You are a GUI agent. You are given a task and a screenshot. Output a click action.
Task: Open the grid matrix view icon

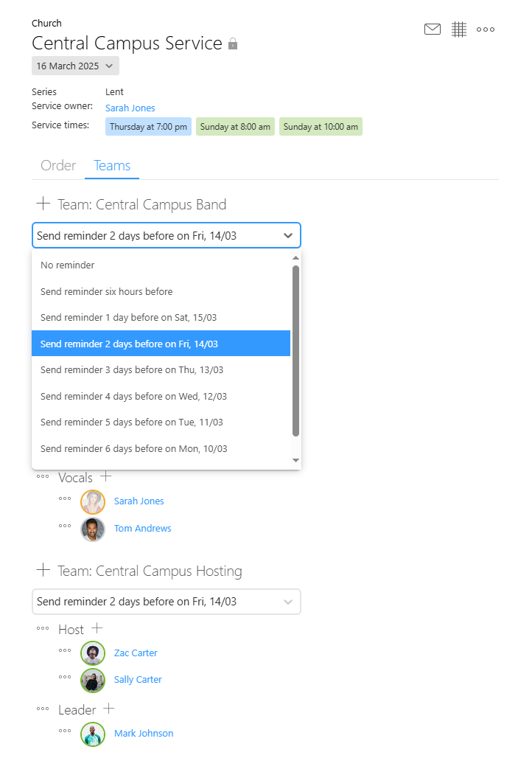pyautogui.click(x=458, y=29)
